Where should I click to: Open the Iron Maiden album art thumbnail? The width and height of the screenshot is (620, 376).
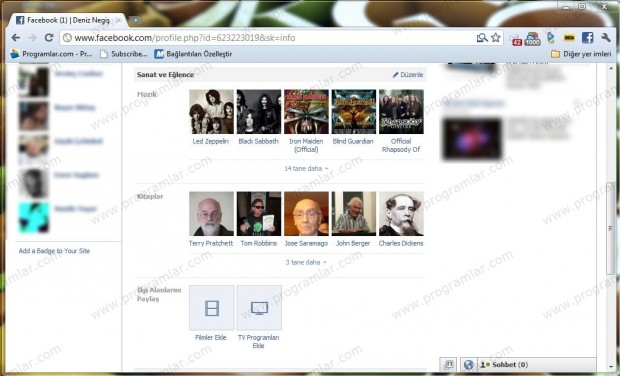(x=306, y=112)
